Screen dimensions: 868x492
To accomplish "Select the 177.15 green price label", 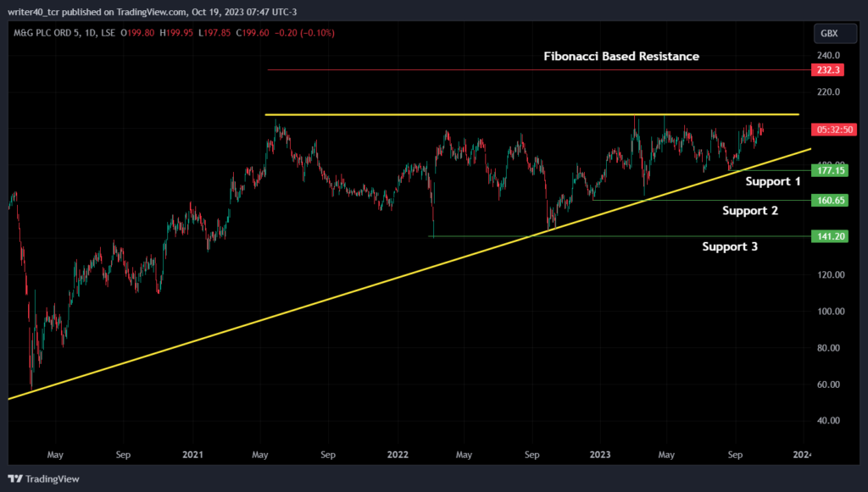I will coord(830,170).
